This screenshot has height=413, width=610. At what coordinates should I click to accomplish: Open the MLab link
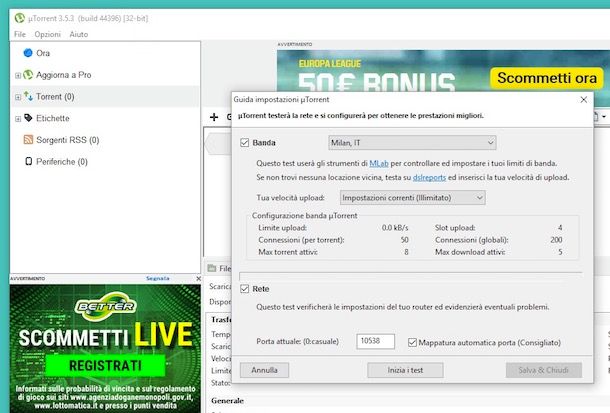point(379,163)
